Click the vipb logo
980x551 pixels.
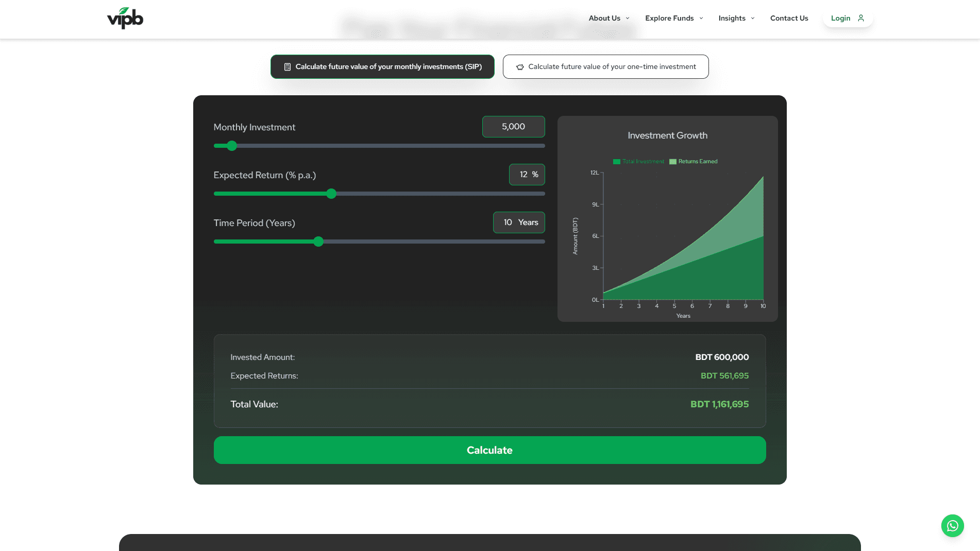(x=125, y=18)
